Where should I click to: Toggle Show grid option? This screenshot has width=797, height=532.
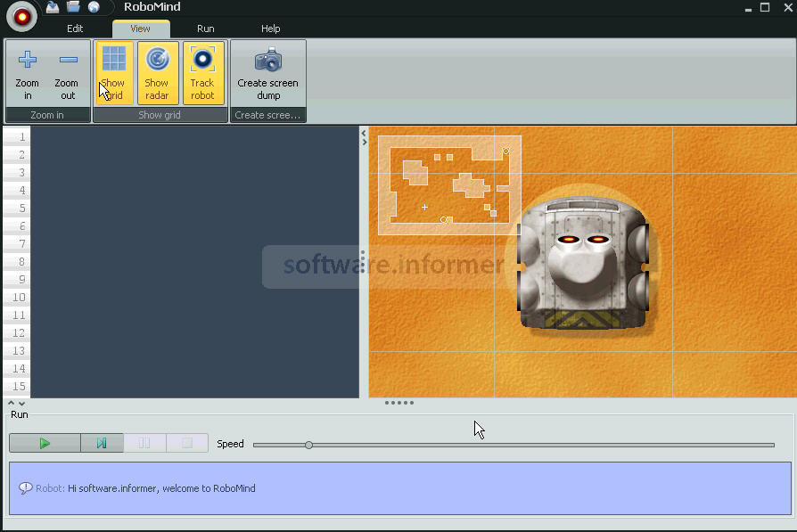pyautogui.click(x=114, y=73)
